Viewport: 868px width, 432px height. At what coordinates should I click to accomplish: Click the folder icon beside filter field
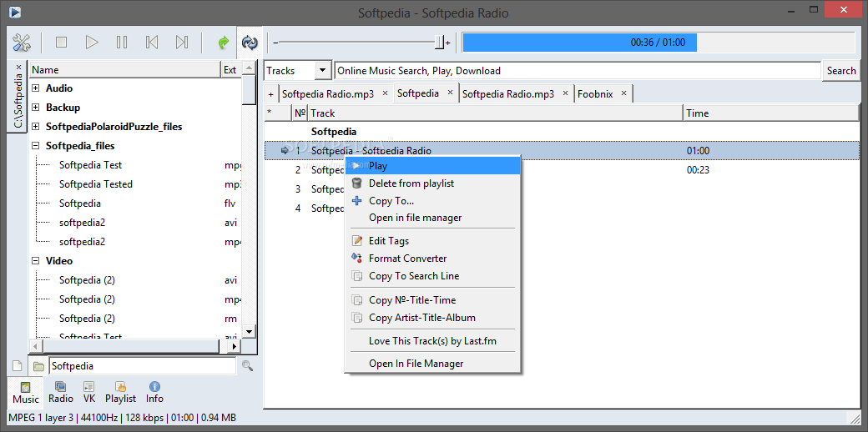point(38,365)
